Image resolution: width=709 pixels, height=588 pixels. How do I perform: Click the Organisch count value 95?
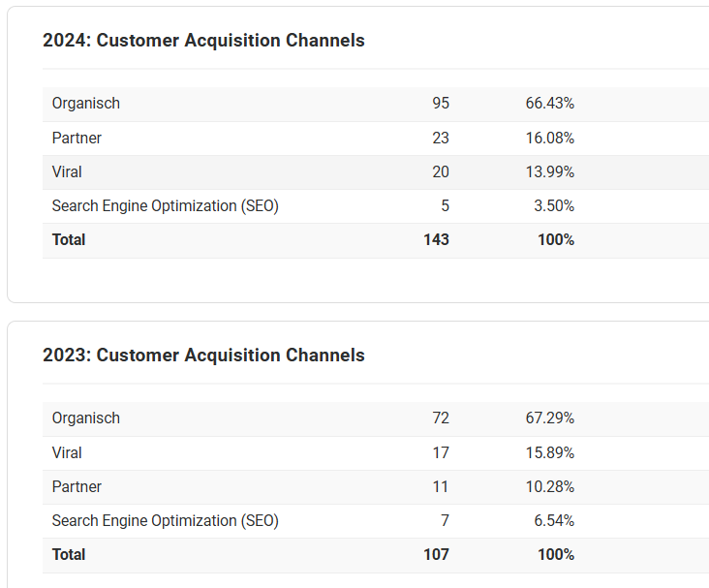[x=441, y=104]
